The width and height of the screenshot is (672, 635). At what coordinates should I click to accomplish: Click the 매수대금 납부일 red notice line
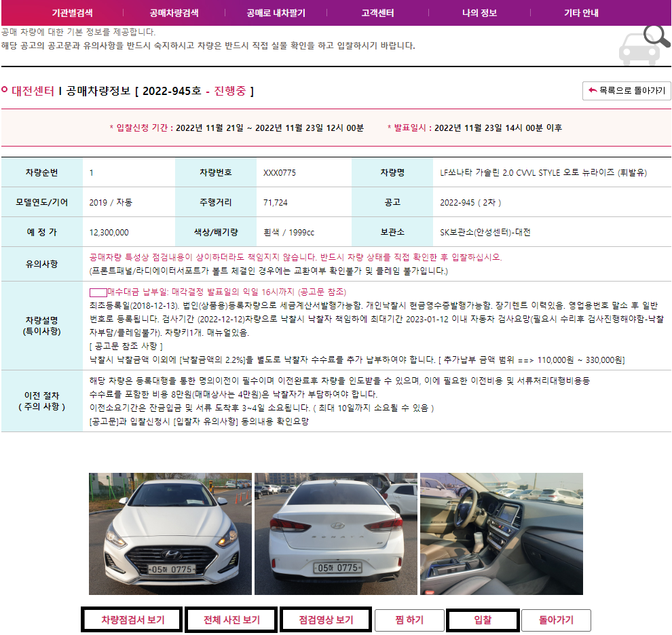218,292
